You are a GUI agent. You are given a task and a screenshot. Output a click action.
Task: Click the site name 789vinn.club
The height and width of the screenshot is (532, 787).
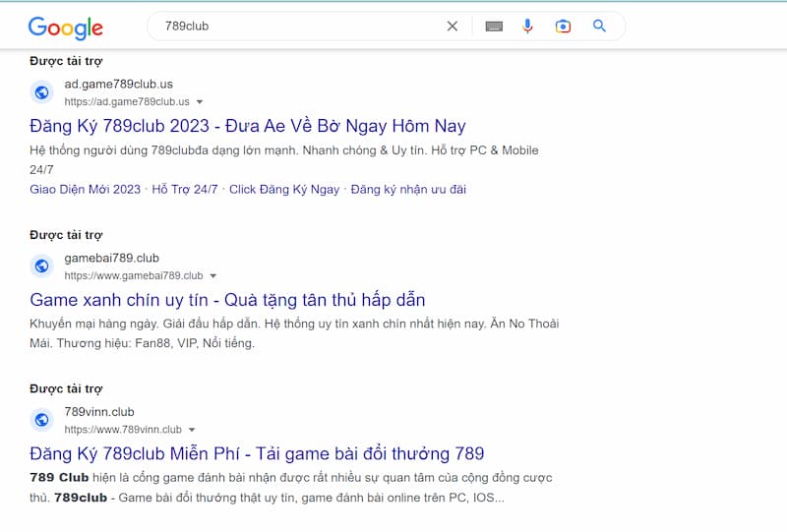coord(99,412)
